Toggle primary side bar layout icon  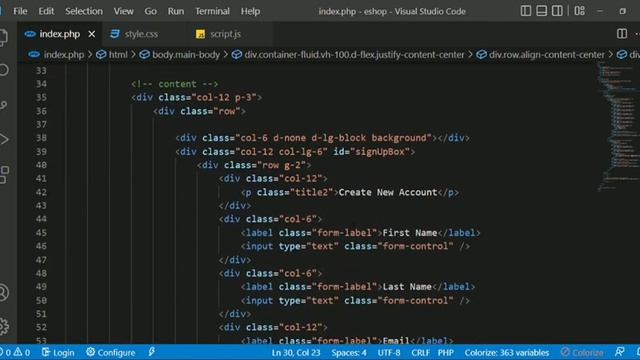(x=526, y=11)
